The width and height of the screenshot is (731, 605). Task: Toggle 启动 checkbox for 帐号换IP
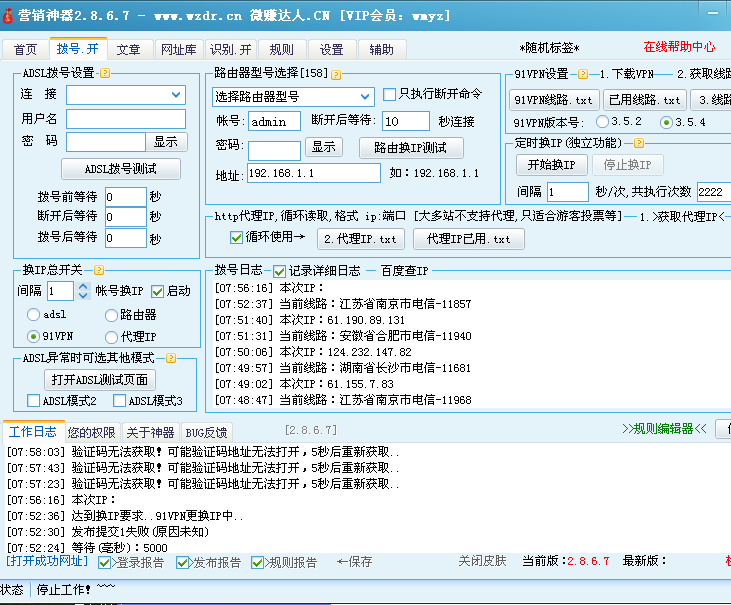157,292
